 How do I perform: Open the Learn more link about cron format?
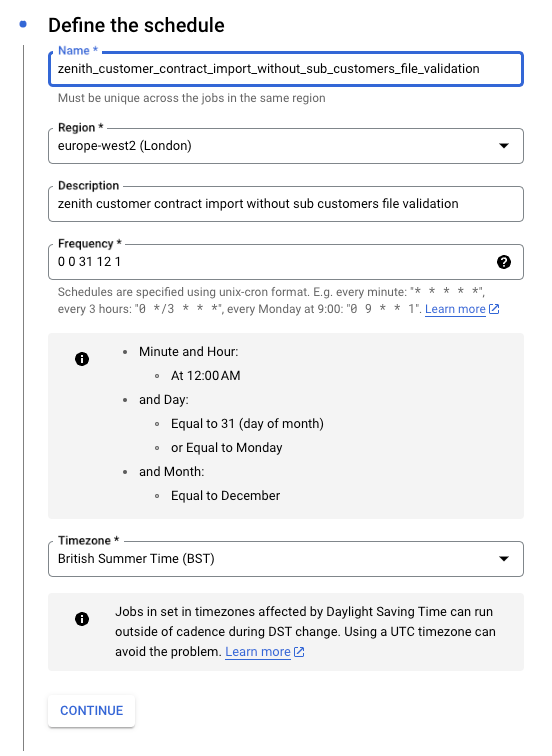[455, 309]
